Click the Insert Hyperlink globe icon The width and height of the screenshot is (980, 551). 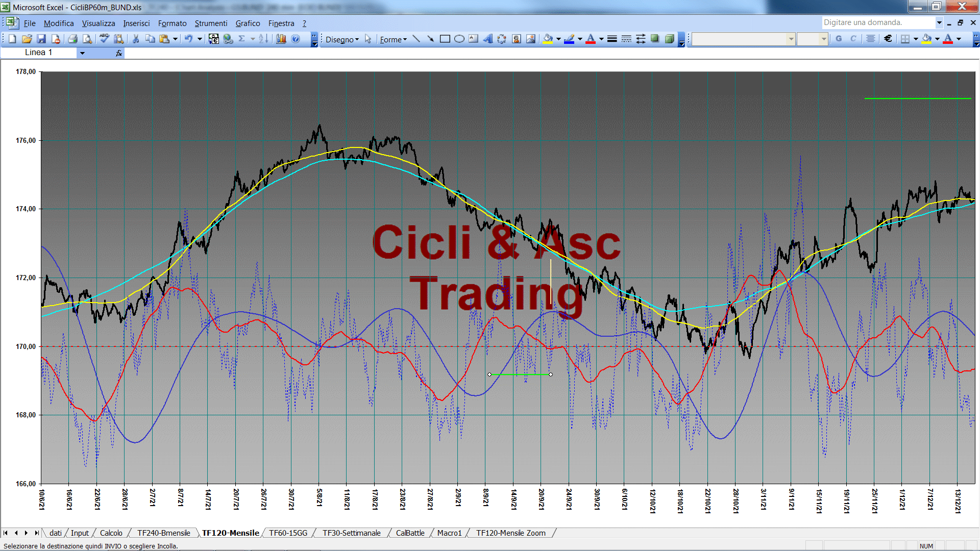[228, 39]
